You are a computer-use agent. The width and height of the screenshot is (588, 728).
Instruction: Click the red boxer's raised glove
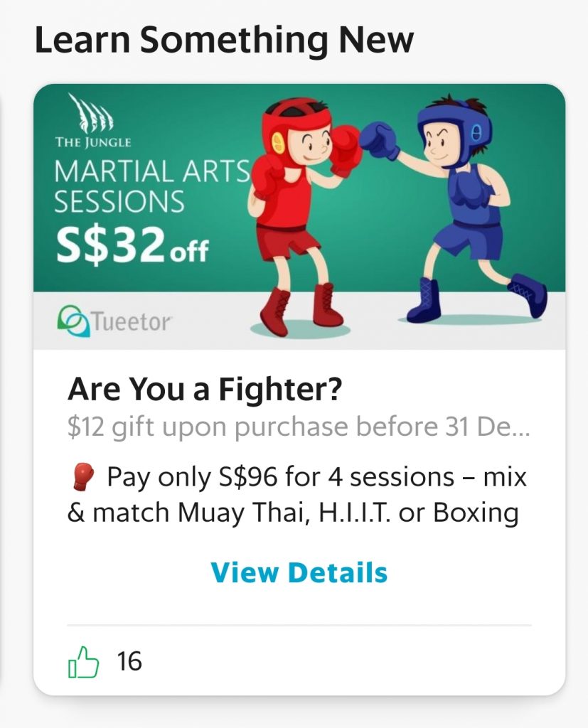click(345, 149)
